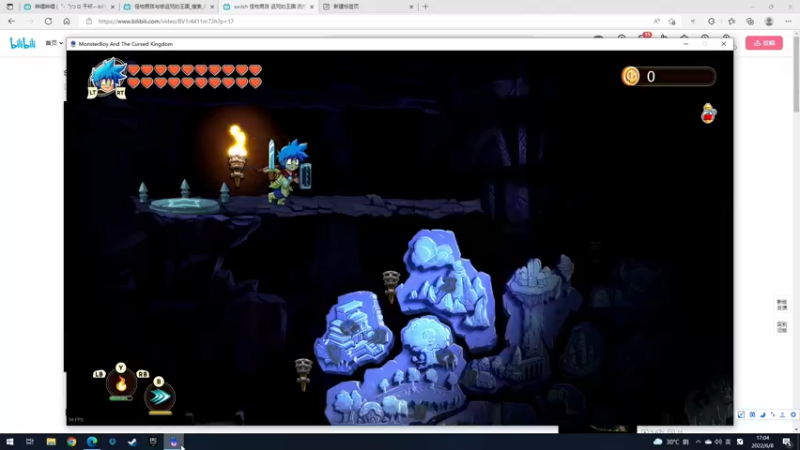
Task: Click the pink upload button on bilibili
Action: click(764, 43)
